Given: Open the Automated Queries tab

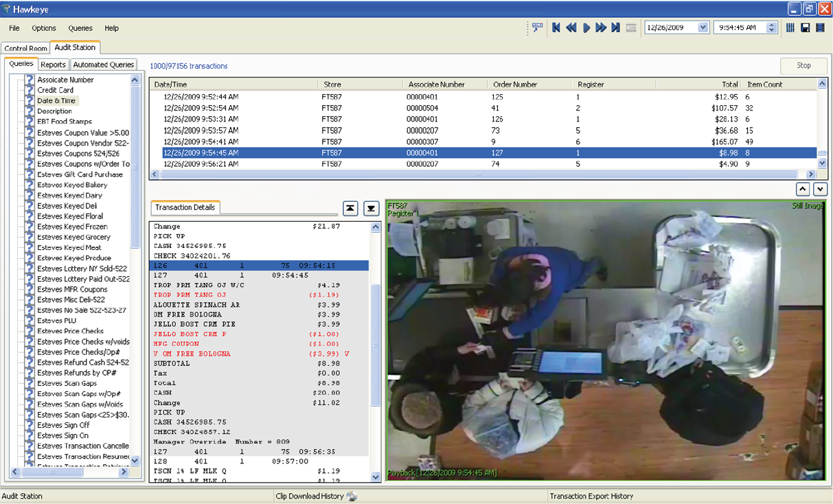Looking at the screenshot, I should (x=104, y=65).
